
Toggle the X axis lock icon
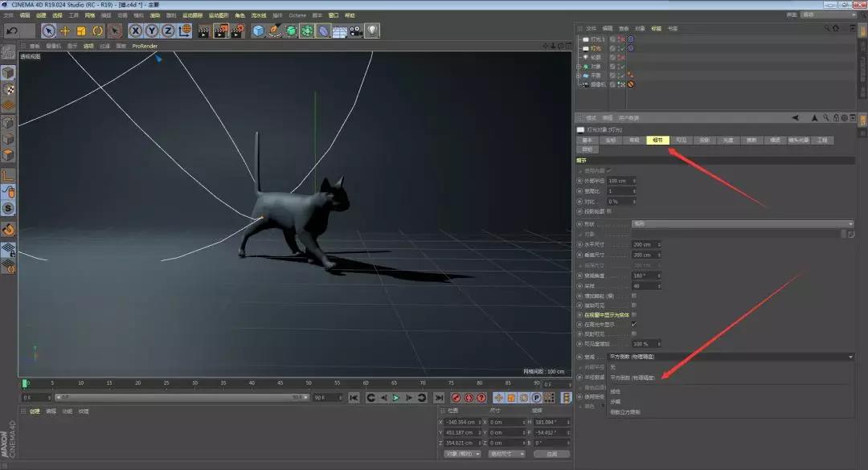pyautogui.click(x=135, y=31)
